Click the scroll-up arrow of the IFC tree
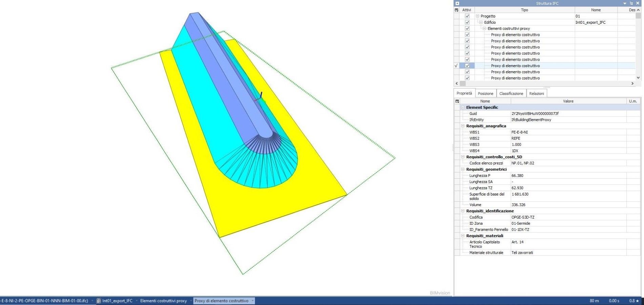 tap(638, 10)
